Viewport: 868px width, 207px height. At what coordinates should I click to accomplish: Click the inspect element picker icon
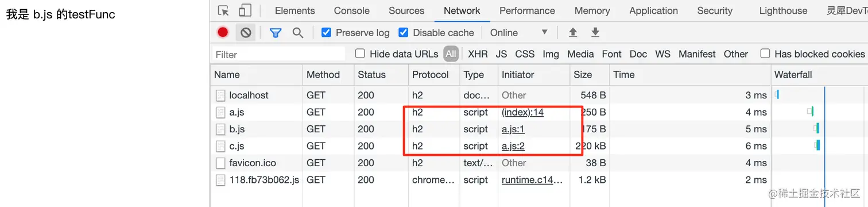(224, 10)
